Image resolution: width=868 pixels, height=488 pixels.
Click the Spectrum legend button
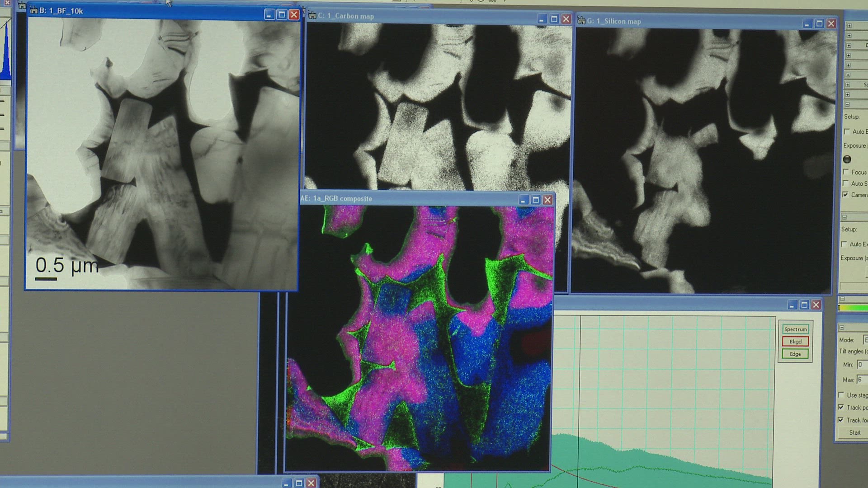[795, 329]
